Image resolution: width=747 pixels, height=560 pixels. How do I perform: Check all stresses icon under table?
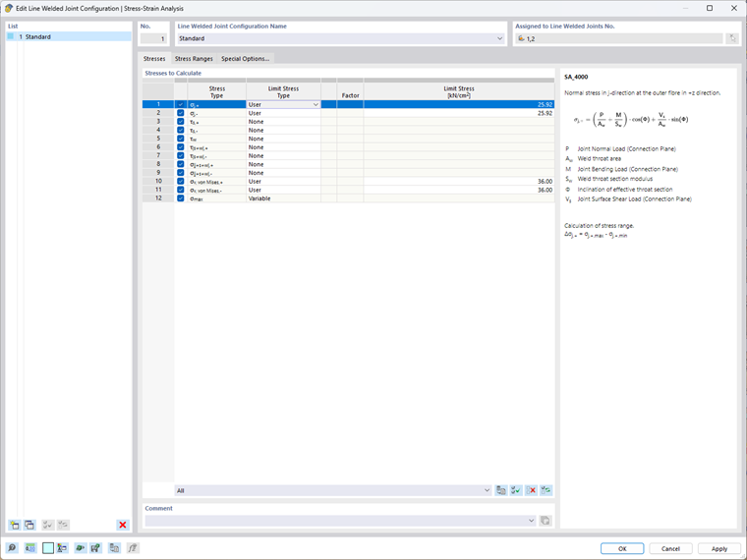pos(515,490)
